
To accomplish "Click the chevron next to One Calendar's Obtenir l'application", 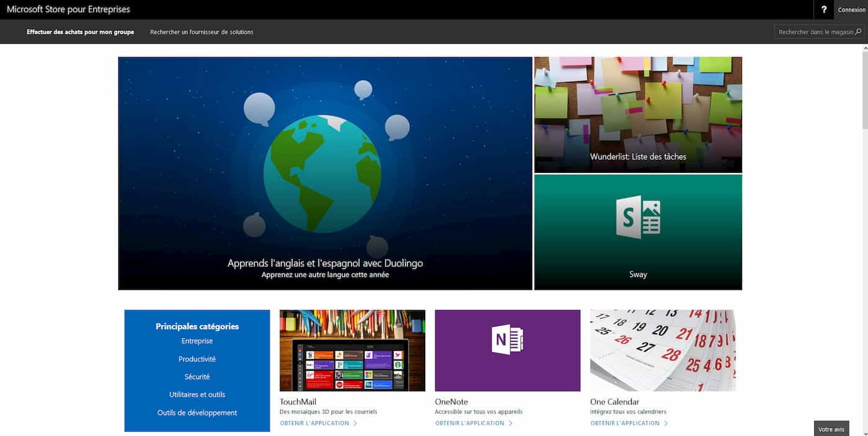I will pyautogui.click(x=666, y=424).
